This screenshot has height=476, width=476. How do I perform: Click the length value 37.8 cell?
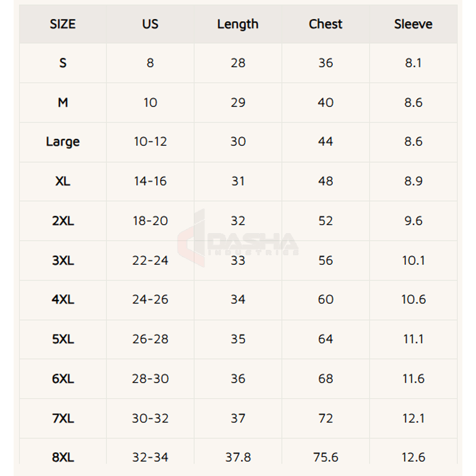click(x=238, y=457)
